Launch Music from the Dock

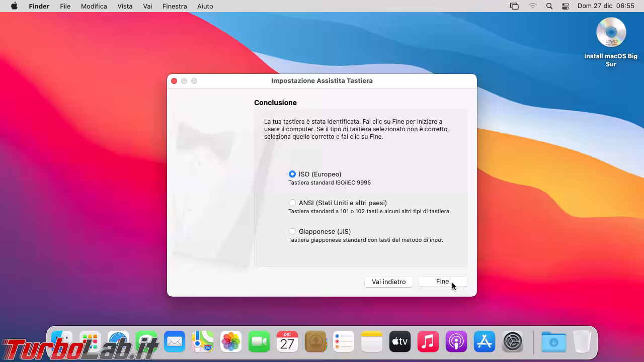pos(428,342)
